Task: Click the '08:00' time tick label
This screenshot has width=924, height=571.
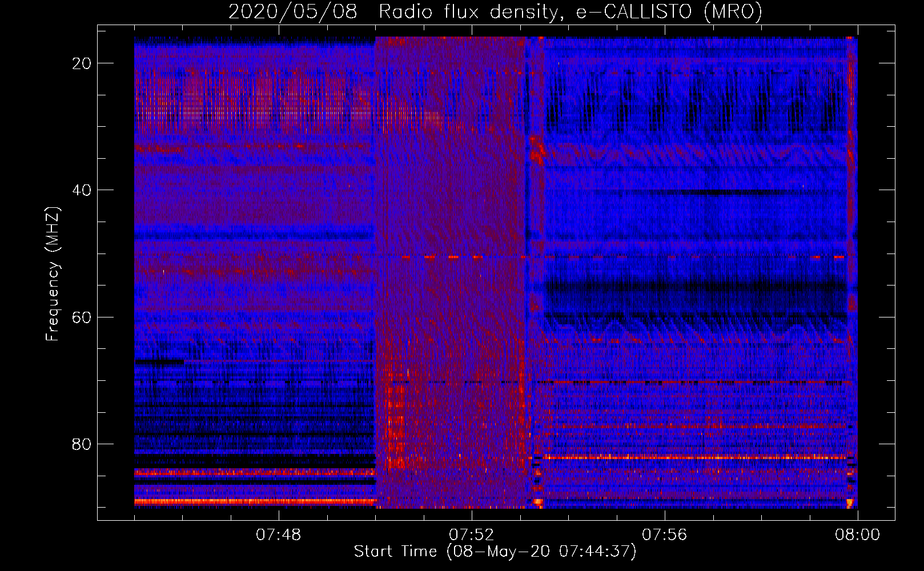Action: click(857, 535)
